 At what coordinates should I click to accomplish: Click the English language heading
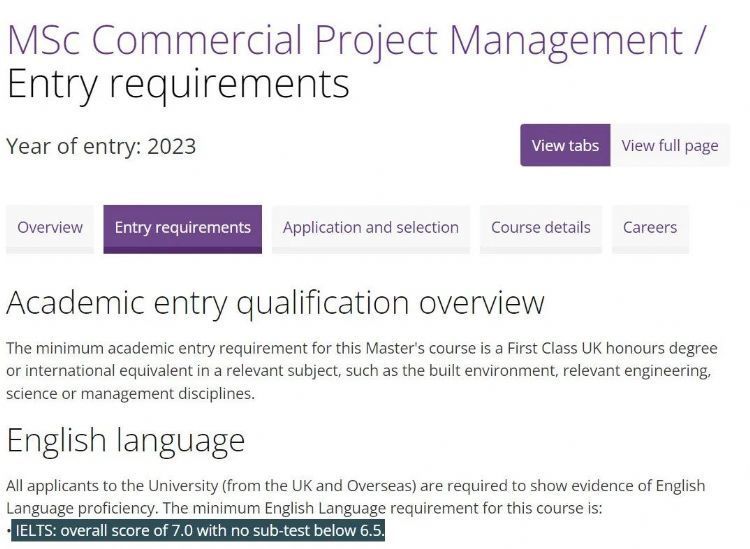coord(125,440)
